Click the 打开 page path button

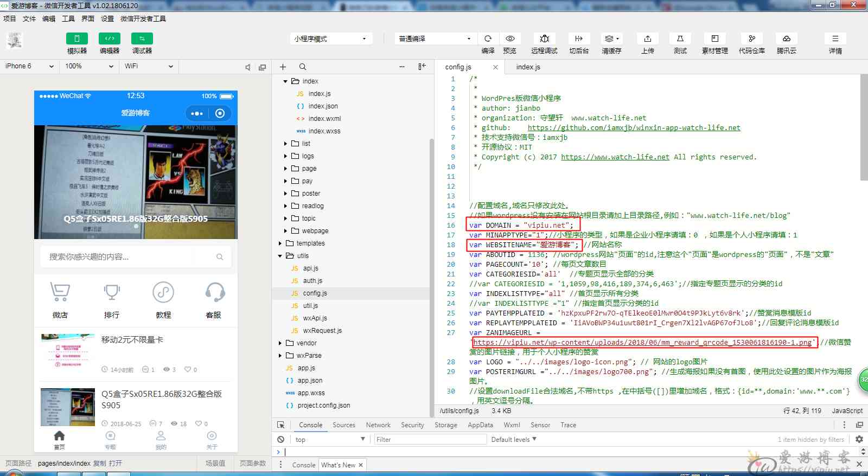point(115,464)
